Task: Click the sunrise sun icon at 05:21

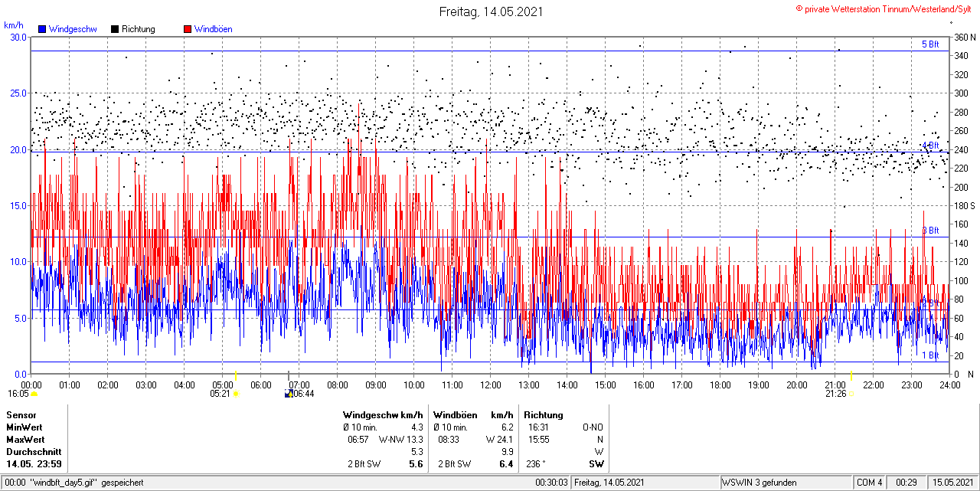Action: click(x=237, y=394)
